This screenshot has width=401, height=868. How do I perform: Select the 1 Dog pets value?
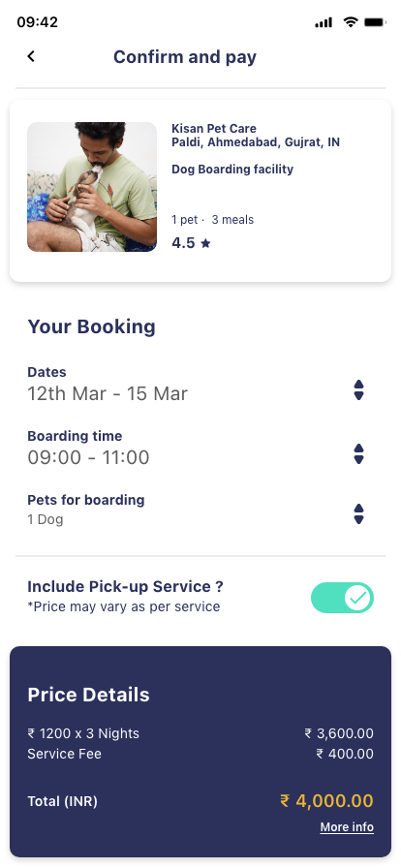46,520
